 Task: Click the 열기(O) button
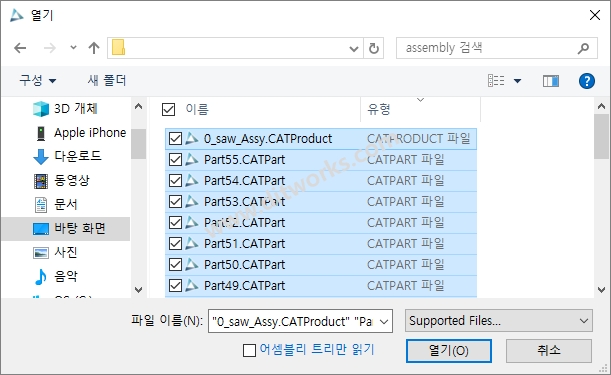pyautogui.click(x=449, y=350)
